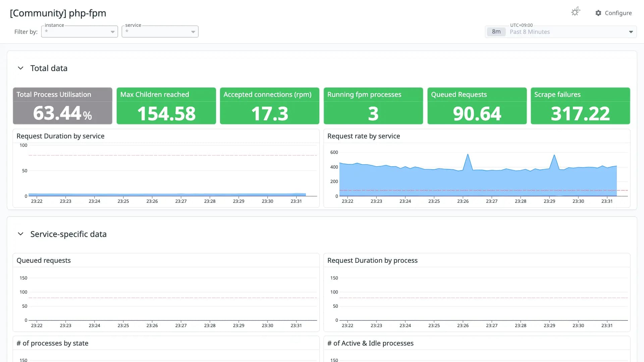Click the 90.64 queued requests value
This screenshot has height=362, width=644.
pyautogui.click(x=477, y=114)
